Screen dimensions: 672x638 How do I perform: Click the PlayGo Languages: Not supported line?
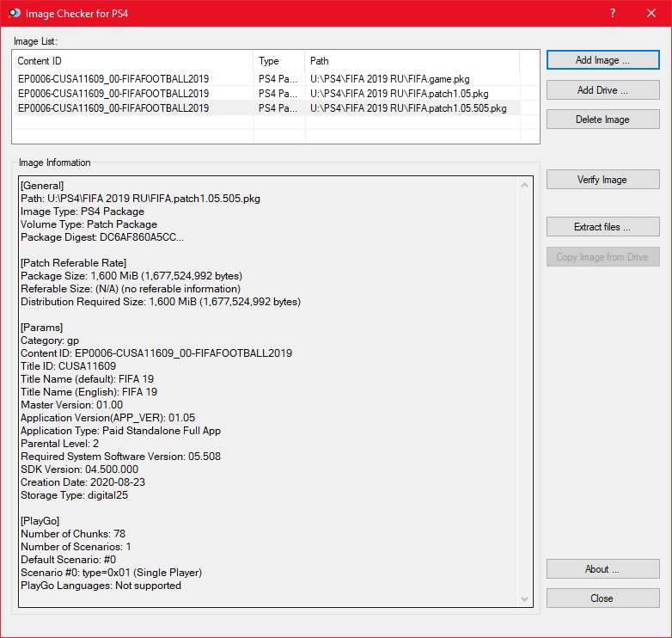click(x=101, y=586)
